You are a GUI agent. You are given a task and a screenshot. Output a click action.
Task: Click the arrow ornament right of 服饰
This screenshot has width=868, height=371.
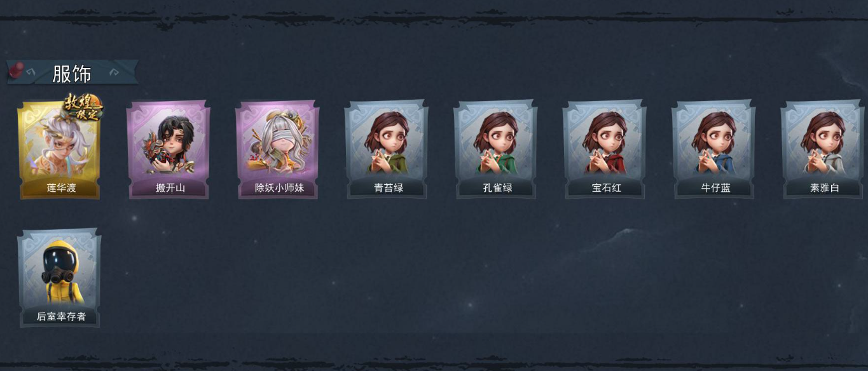114,72
